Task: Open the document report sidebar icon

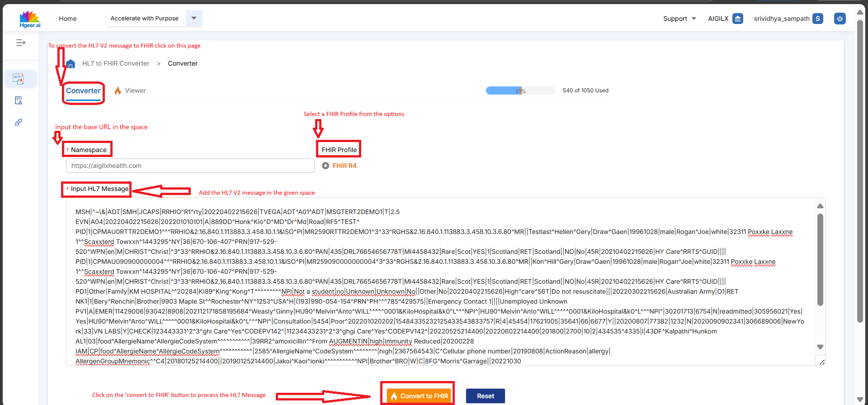Action: [19, 100]
